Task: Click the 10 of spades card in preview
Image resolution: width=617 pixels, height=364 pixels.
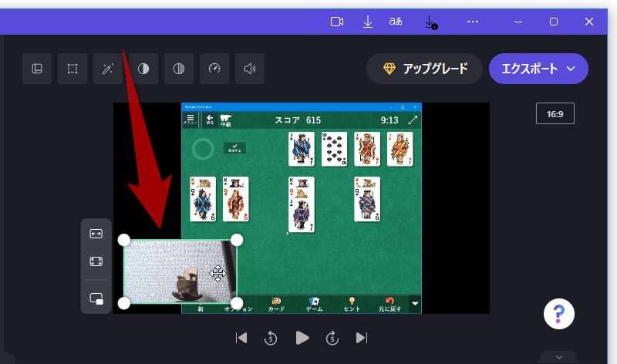Action: coord(334,149)
